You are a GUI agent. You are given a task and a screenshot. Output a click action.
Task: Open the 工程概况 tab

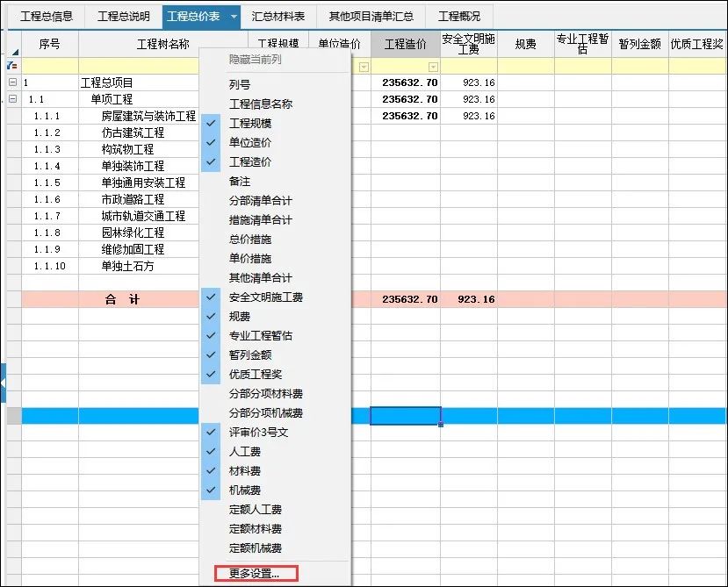(x=460, y=17)
